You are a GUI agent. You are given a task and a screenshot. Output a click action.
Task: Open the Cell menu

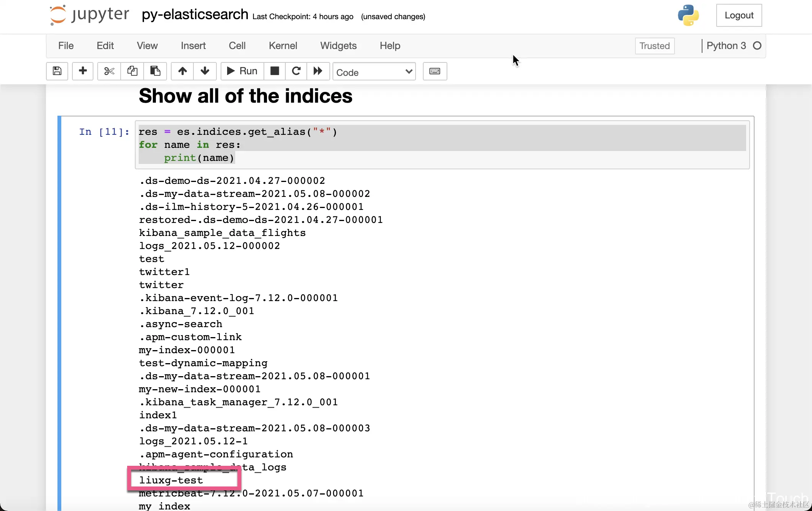237,46
